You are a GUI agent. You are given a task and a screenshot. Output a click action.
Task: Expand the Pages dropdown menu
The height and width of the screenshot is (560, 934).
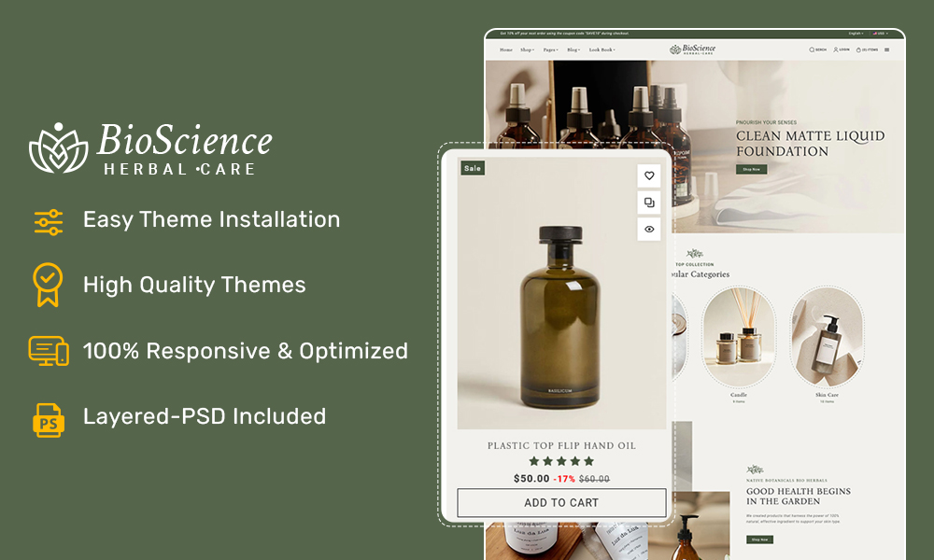point(551,49)
